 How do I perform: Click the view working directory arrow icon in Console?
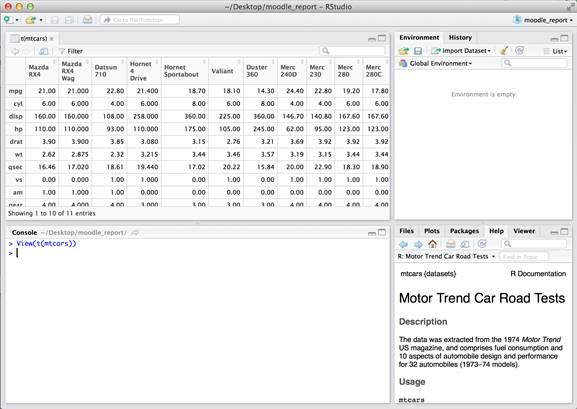[135, 233]
